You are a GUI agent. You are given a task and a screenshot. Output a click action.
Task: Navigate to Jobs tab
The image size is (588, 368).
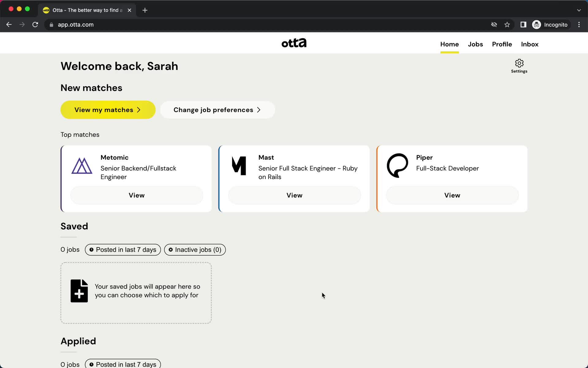coord(475,44)
